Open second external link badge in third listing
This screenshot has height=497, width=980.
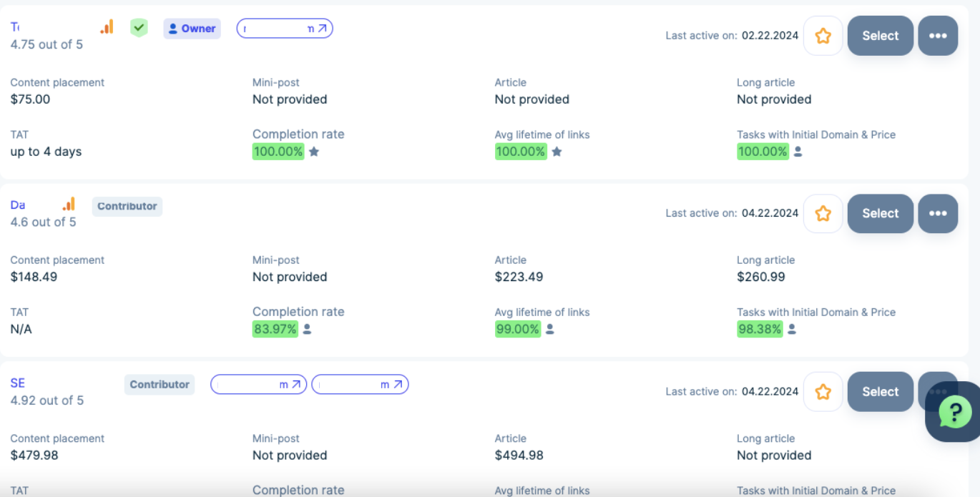coord(360,385)
